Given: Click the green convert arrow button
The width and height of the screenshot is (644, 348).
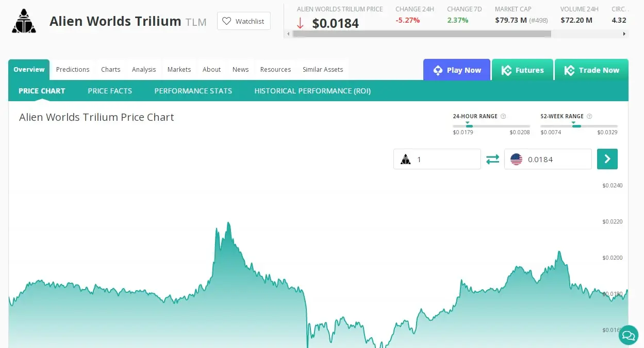Looking at the screenshot, I should pos(607,159).
